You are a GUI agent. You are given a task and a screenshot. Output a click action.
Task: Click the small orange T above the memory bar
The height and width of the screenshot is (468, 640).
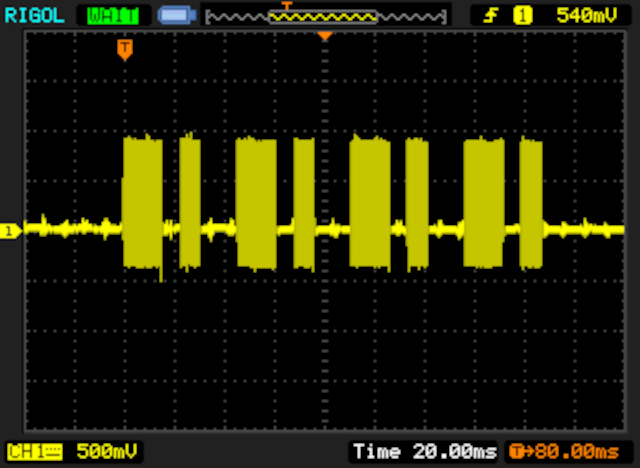pyautogui.click(x=287, y=6)
